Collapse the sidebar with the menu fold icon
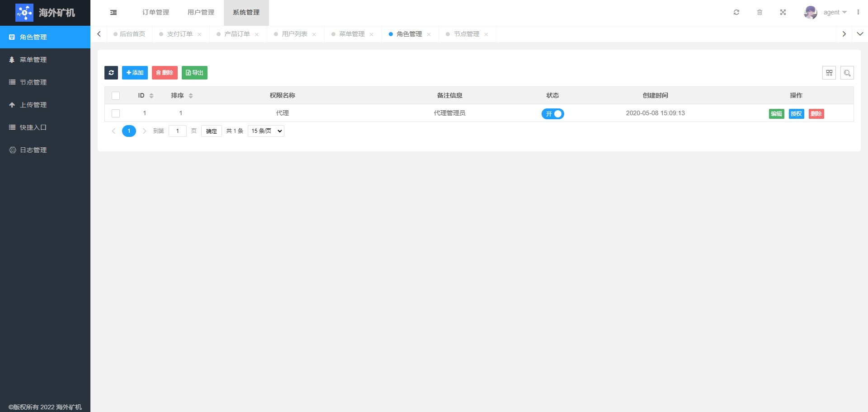 113,13
